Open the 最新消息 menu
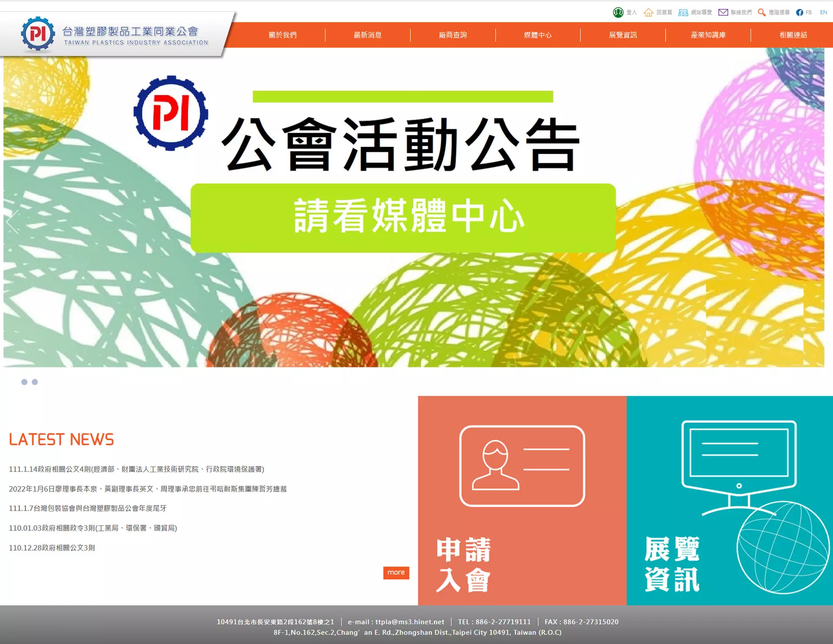833x644 pixels. (x=368, y=35)
